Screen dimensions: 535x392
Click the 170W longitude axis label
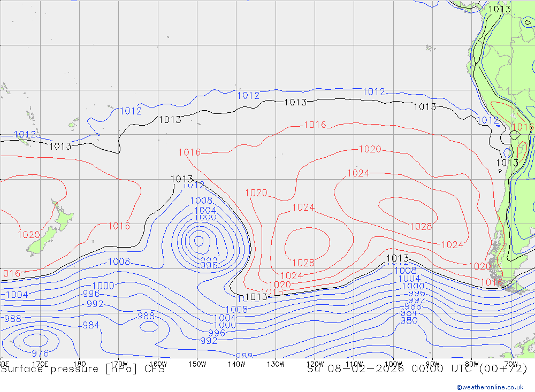coord(119,364)
